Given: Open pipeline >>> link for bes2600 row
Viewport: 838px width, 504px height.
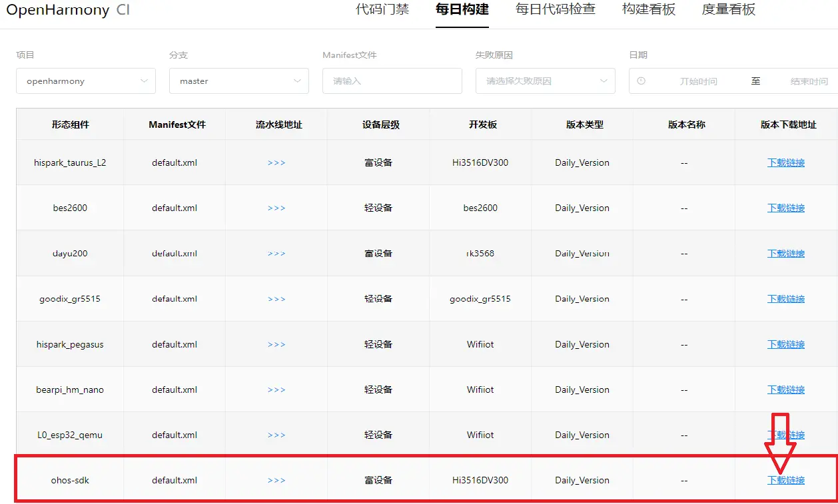Looking at the screenshot, I should [x=276, y=208].
